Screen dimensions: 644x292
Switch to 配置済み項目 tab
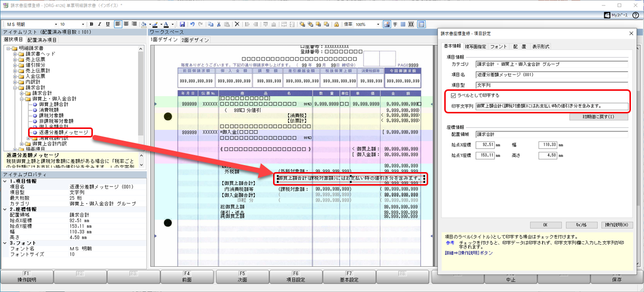pyautogui.click(x=42, y=39)
